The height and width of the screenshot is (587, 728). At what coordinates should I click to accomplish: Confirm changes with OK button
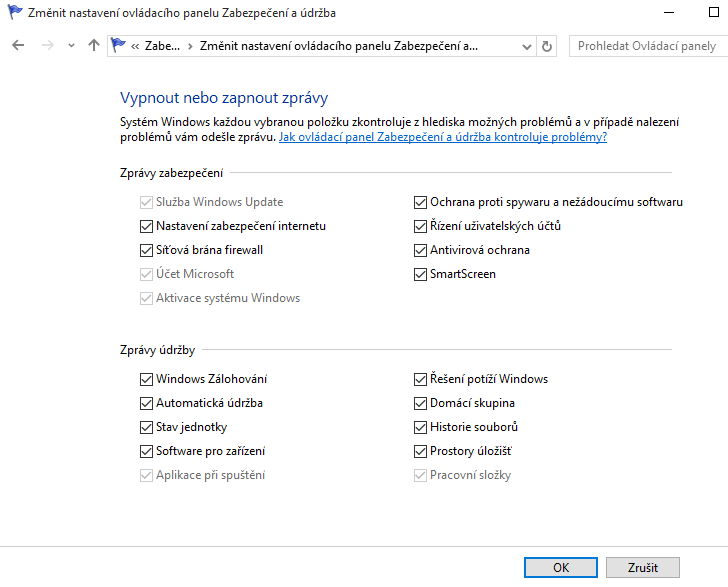pos(561,567)
